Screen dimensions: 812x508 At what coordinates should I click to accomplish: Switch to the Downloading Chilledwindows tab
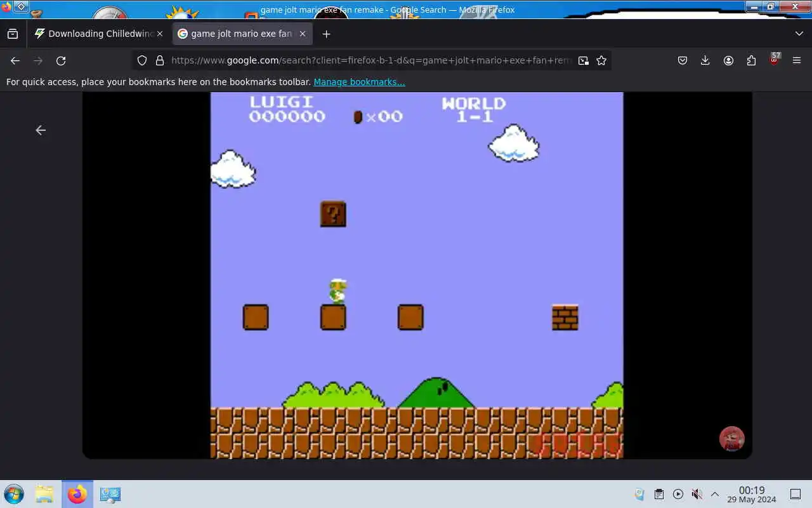tap(99, 34)
